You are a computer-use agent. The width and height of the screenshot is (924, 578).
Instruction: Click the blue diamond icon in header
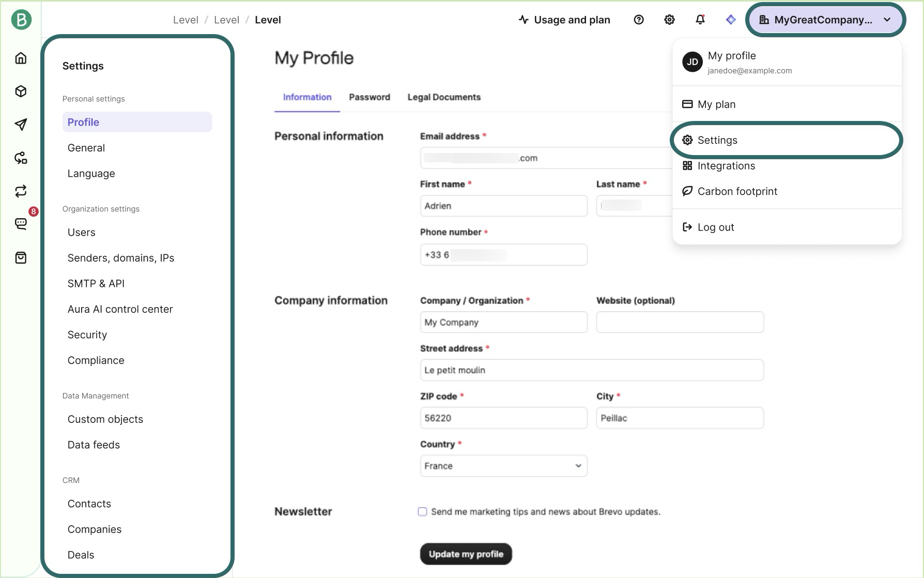(x=730, y=20)
